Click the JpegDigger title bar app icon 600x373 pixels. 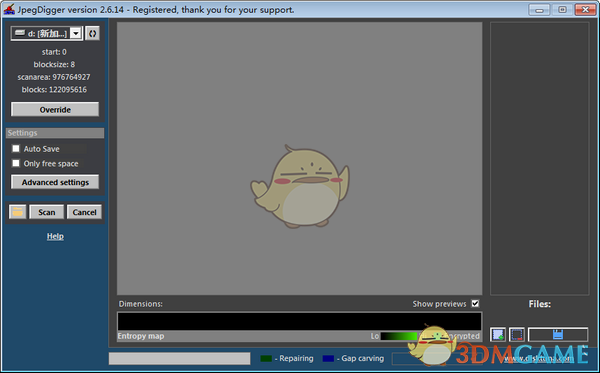tap(9, 9)
